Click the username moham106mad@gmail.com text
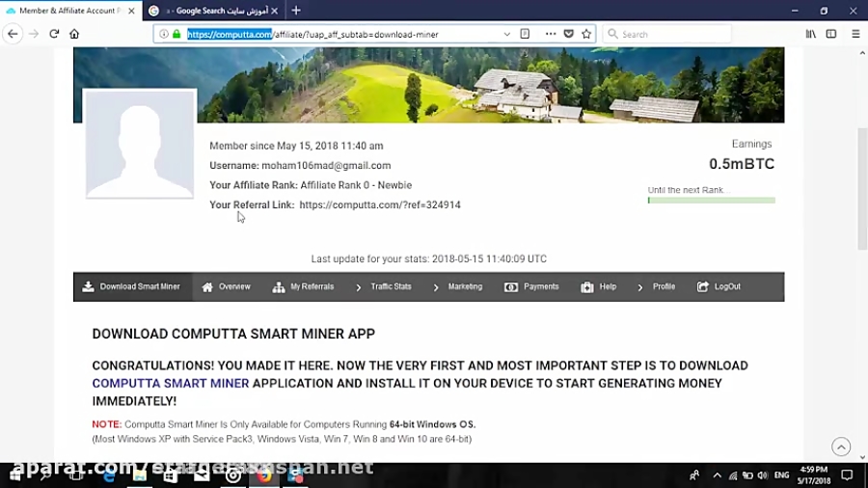Image resolution: width=868 pixels, height=488 pixels. pos(326,166)
